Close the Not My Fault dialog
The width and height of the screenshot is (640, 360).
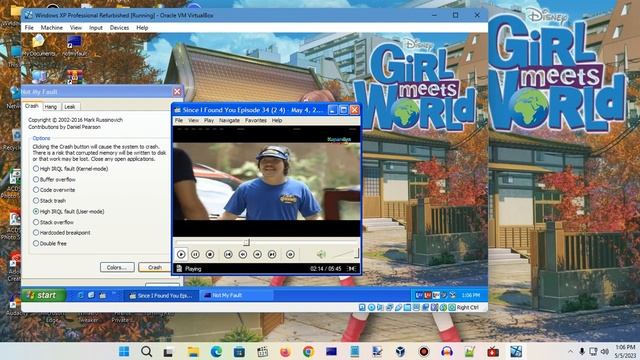(x=177, y=92)
